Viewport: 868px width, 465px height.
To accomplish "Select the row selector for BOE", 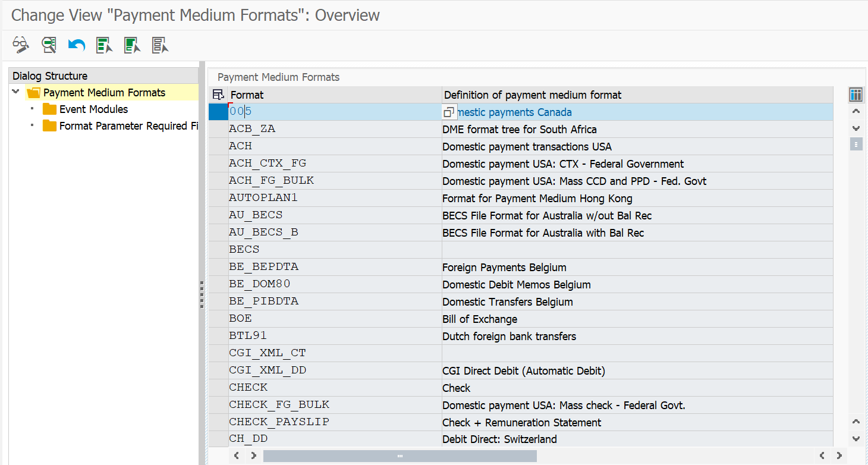I will 218,319.
